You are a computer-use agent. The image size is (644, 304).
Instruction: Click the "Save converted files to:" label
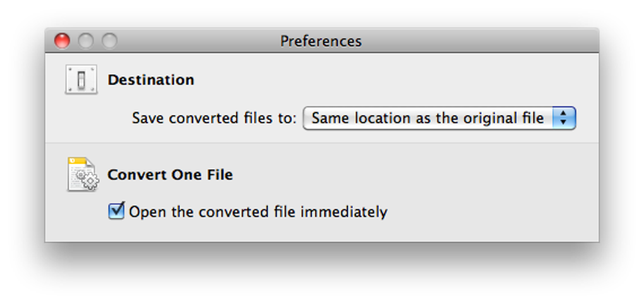pos(214,119)
